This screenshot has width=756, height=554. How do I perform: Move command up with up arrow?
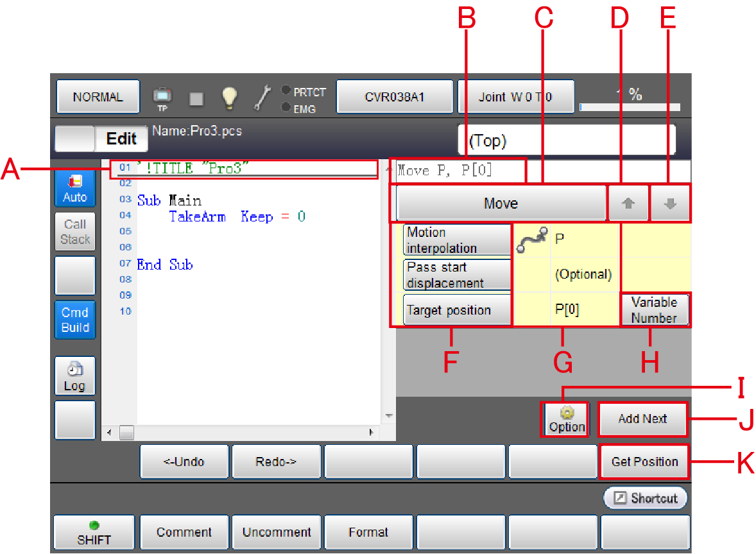[628, 203]
